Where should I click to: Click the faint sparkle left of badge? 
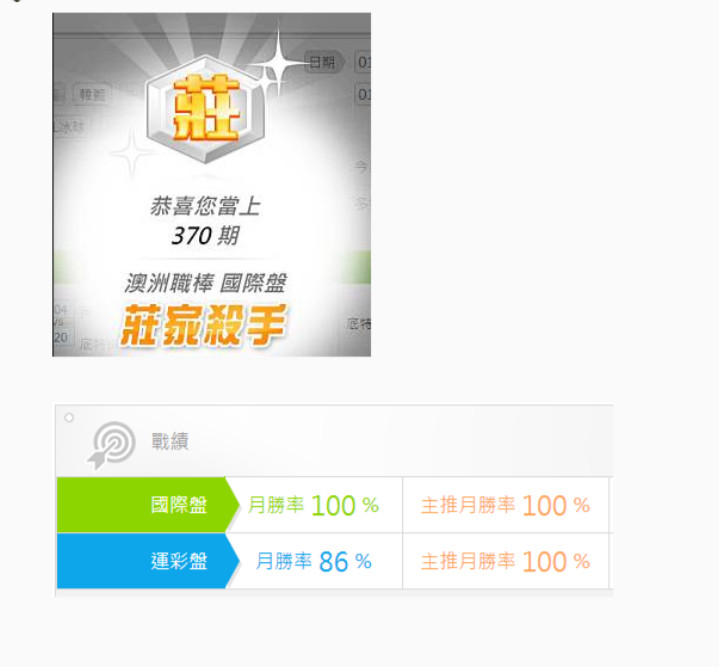click(x=132, y=153)
